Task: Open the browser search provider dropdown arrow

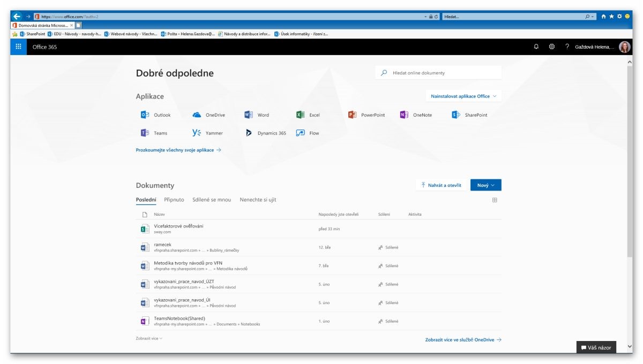Action: pyautogui.click(x=594, y=17)
